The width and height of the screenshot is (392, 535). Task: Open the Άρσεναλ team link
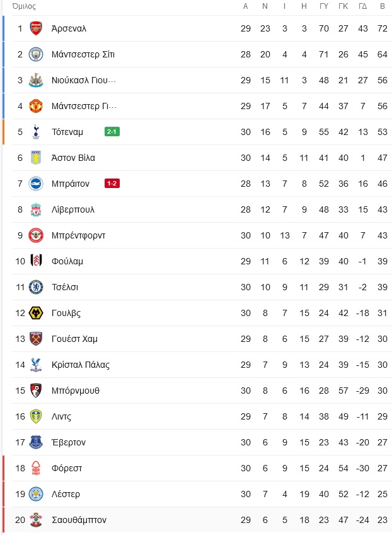click(x=69, y=28)
